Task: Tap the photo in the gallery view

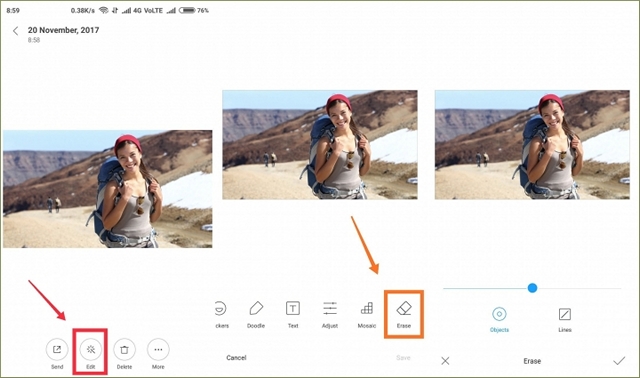Action: click(x=108, y=189)
